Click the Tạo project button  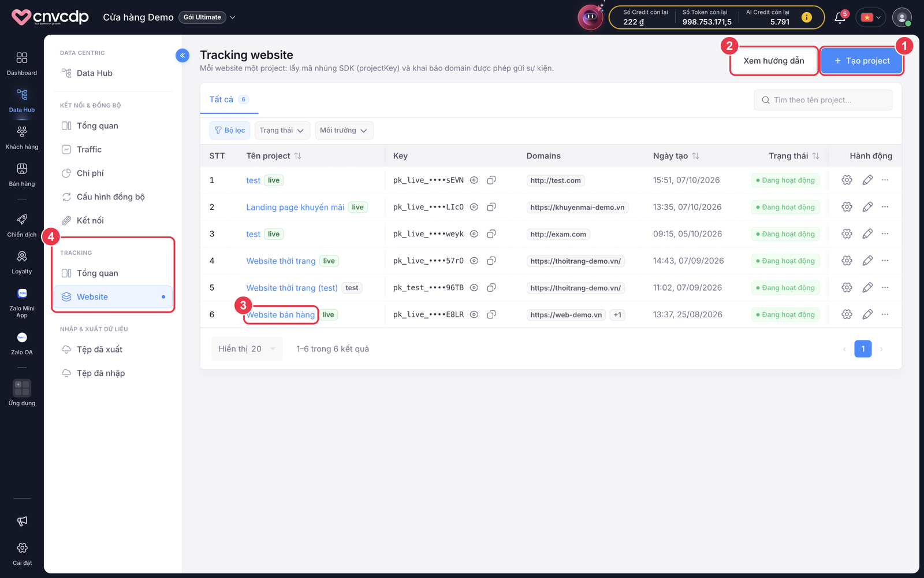[862, 61]
